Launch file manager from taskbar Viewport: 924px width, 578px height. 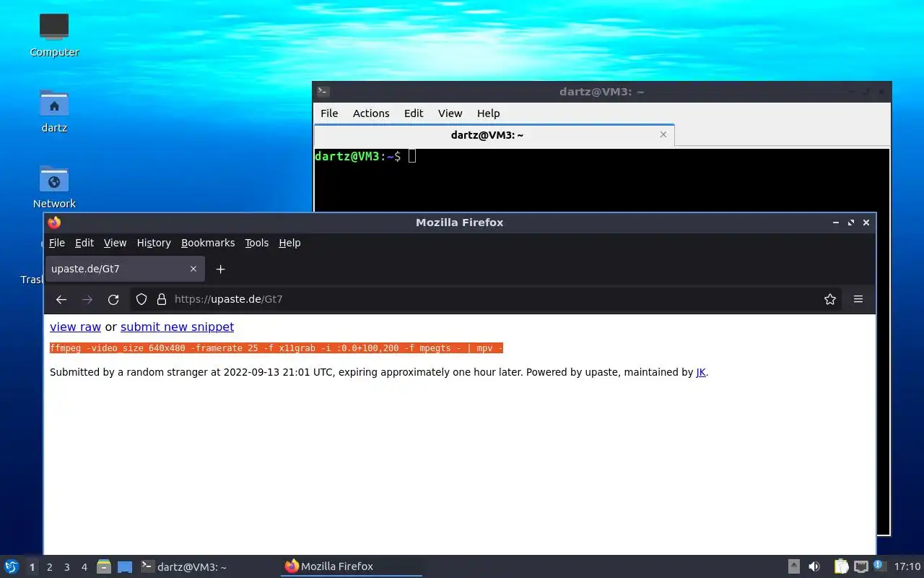click(x=104, y=566)
